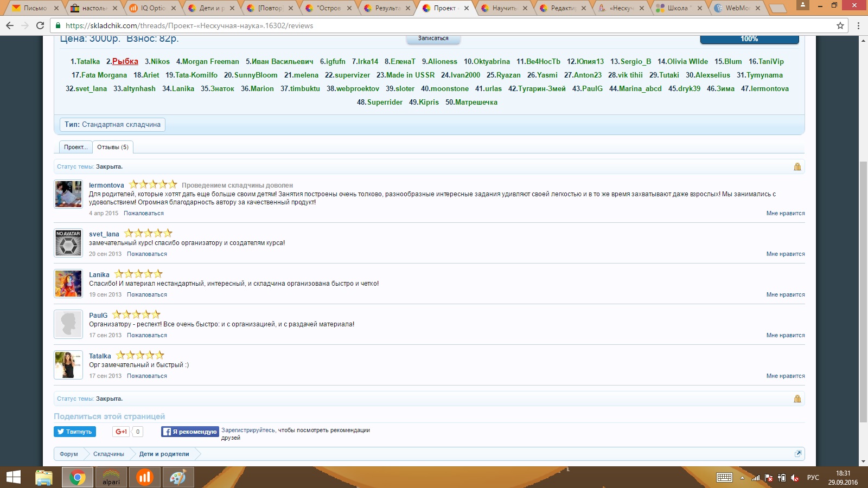Screen dimensions: 868x488
Task: Open PaulG's profile from his review
Action: pyautogui.click(x=98, y=316)
